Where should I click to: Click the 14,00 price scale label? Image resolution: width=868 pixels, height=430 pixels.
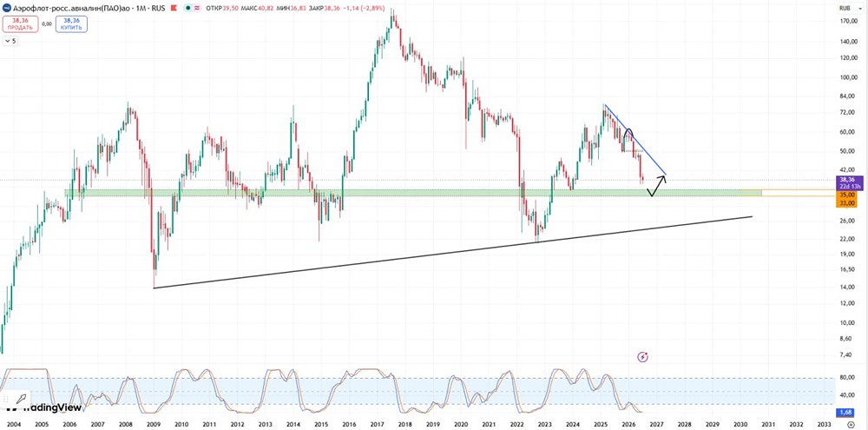[848, 287]
